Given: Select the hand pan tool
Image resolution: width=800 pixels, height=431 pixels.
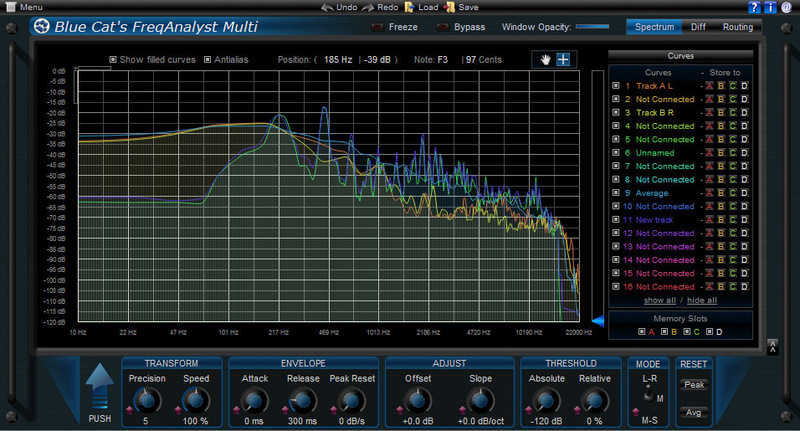Looking at the screenshot, I should 543,60.
